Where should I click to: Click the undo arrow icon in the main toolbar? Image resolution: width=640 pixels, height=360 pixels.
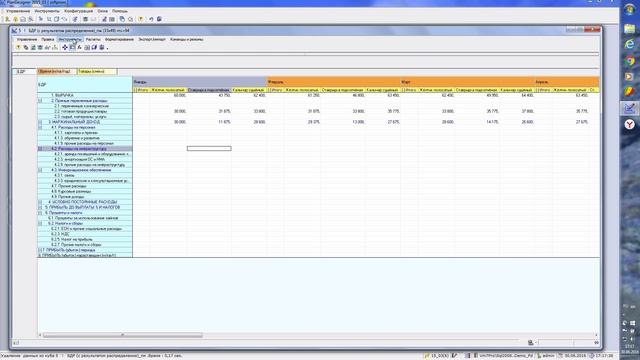151,19
